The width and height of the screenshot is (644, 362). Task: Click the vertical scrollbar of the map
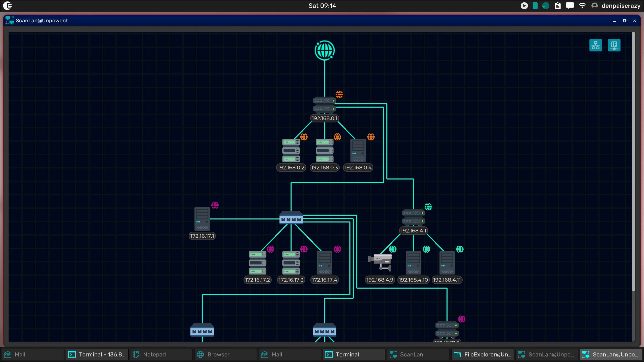(633, 161)
